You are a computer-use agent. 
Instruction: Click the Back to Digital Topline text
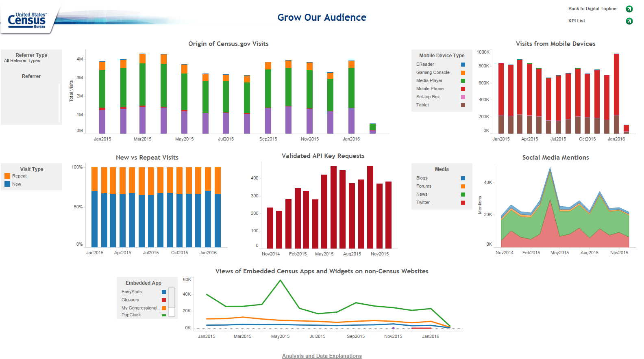click(592, 9)
